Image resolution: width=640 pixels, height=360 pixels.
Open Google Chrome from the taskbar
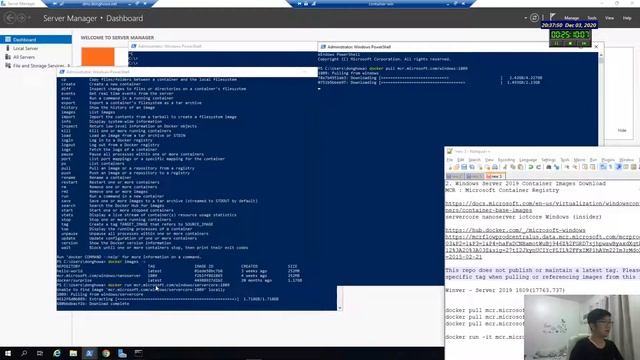pos(106,353)
